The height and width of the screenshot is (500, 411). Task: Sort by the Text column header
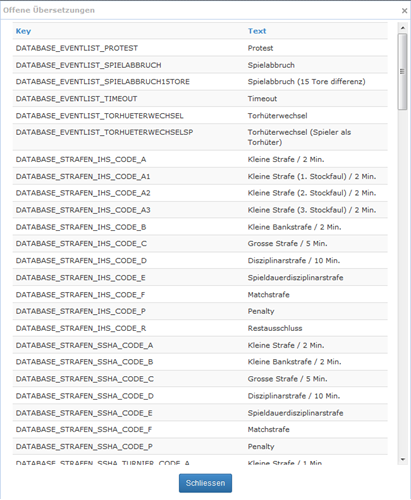click(x=257, y=31)
